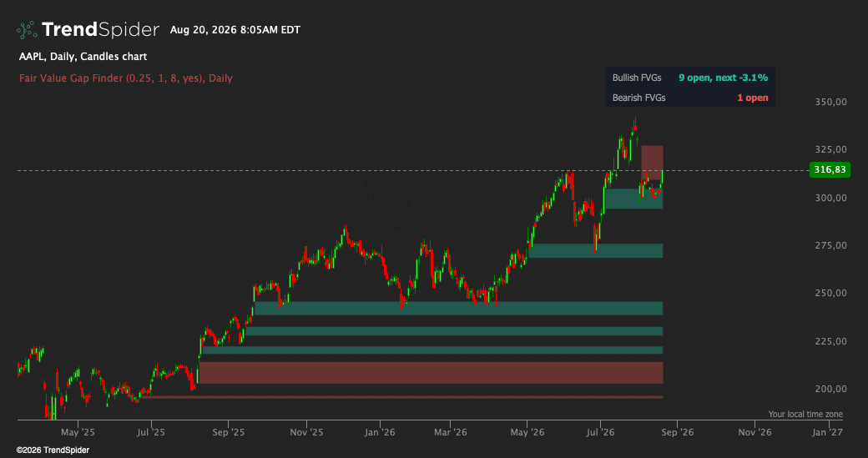This screenshot has height=458, width=868.
Task: Click the thin red line band below 200
Action: [x=401, y=397]
